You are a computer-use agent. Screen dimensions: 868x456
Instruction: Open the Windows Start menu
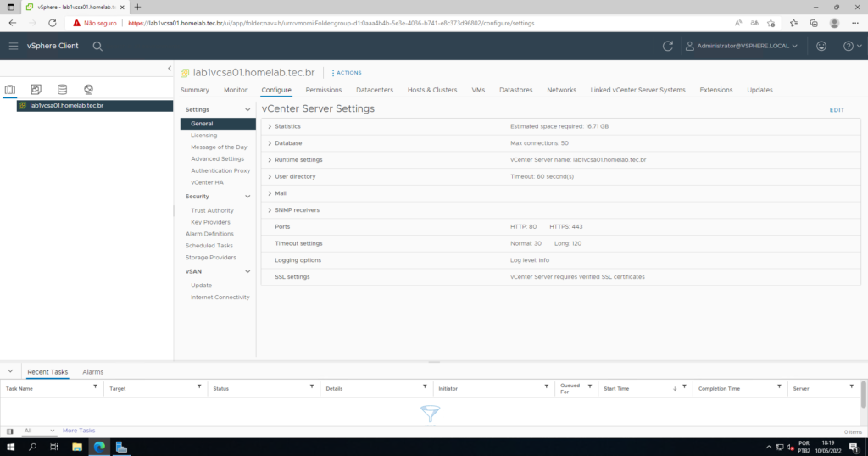click(x=10, y=448)
